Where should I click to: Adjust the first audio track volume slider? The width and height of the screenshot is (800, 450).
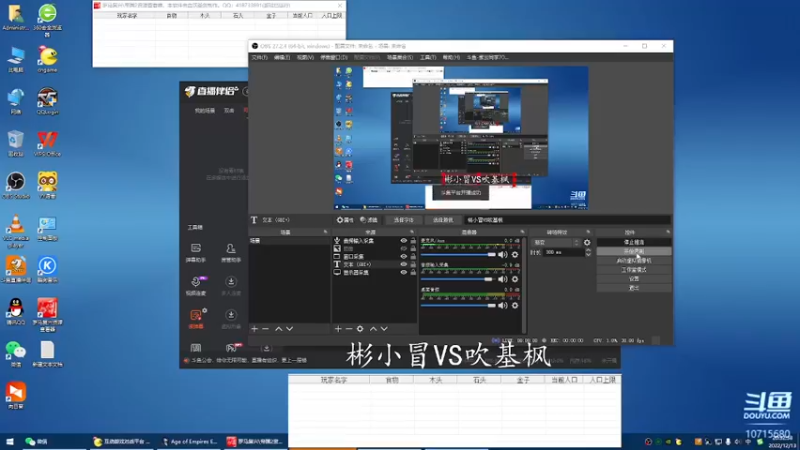(x=458, y=255)
